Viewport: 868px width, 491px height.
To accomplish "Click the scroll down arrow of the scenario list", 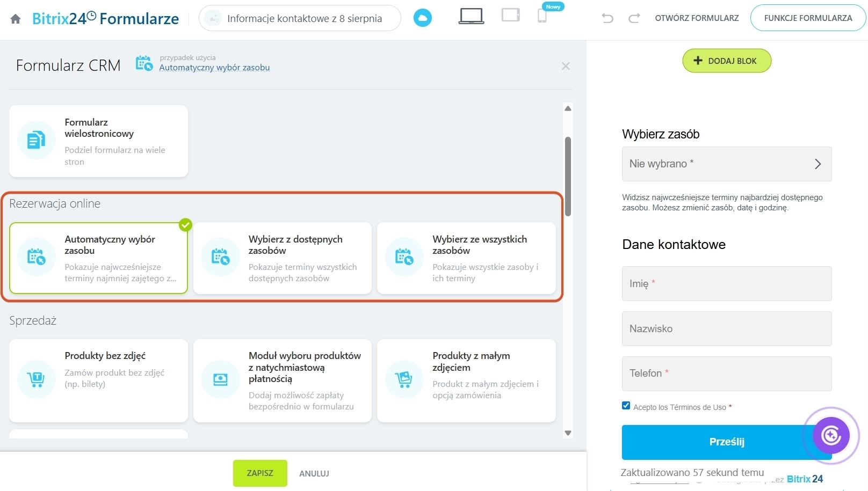I will (x=568, y=433).
